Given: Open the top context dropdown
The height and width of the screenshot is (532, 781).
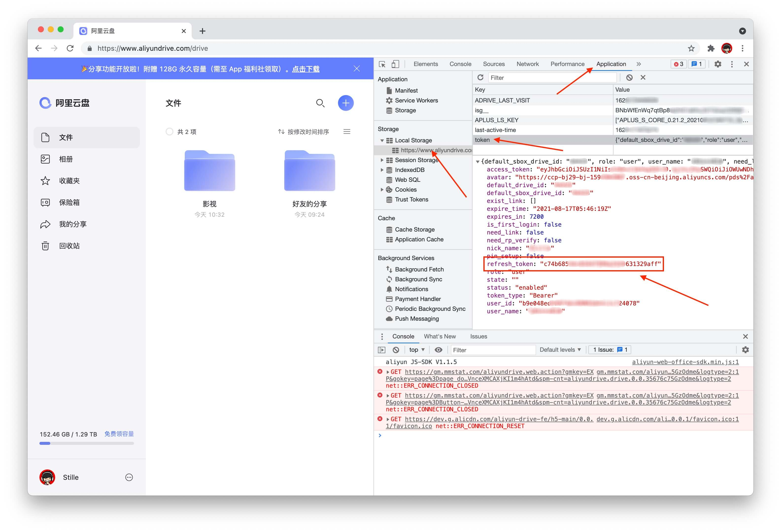Looking at the screenshot, I should pos(417,350).
